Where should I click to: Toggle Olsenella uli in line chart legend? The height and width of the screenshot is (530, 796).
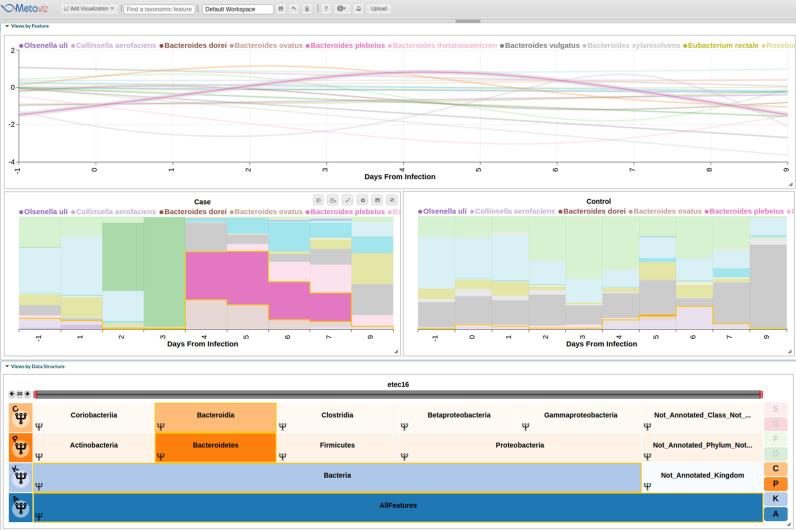pos(43,45)
